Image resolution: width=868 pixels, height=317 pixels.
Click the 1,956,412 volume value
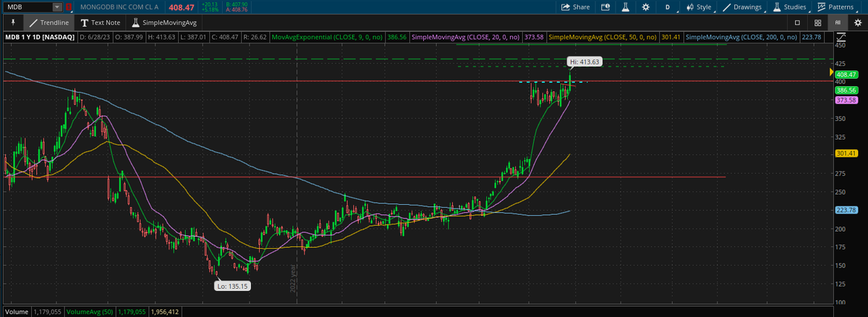click(x=166, y=311)
